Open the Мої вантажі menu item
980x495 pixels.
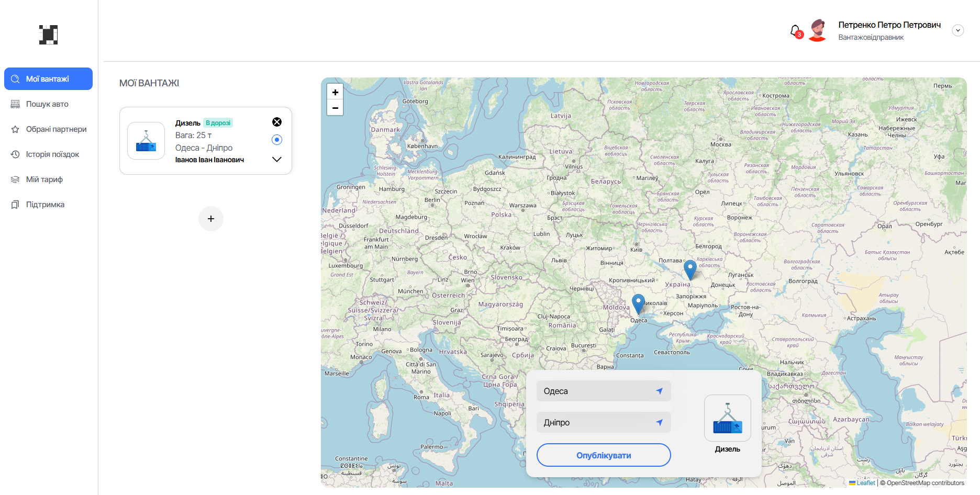[48, 79]
